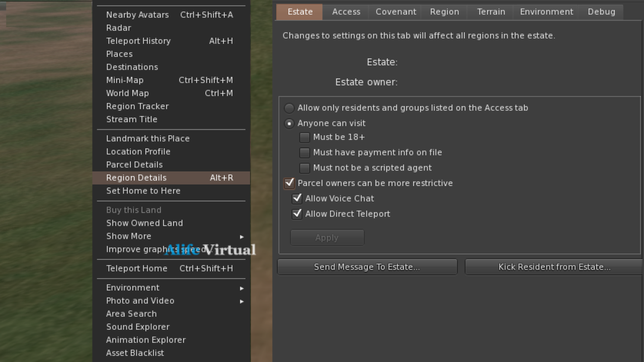This screenshot has height=362, width=644.
Task: Uncheck Allow Direct Teleport
Action: [297, 214]
